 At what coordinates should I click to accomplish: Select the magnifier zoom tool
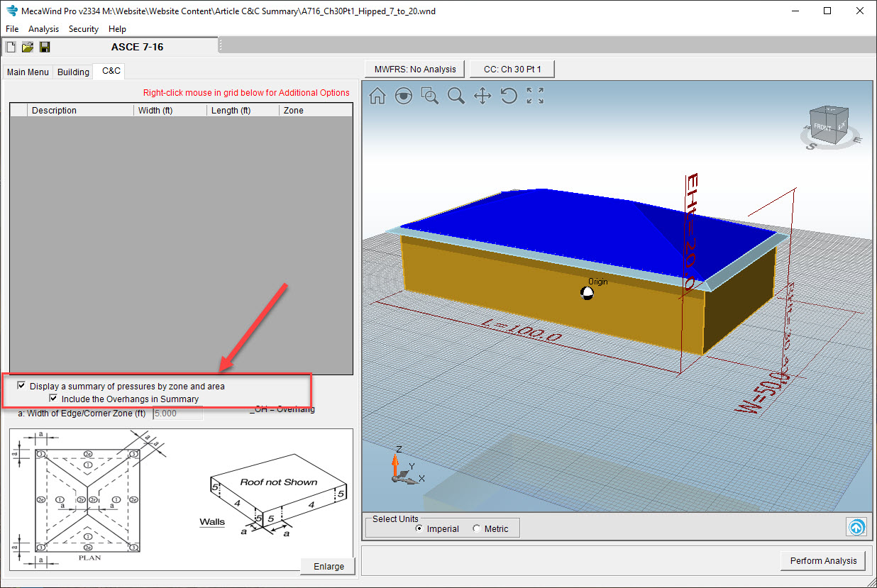456,96
